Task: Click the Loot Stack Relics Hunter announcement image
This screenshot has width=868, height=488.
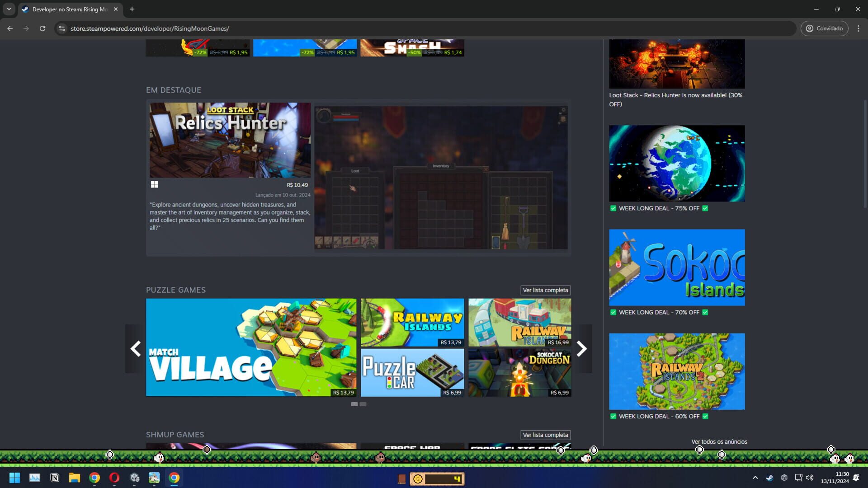Action: [676, 64]
